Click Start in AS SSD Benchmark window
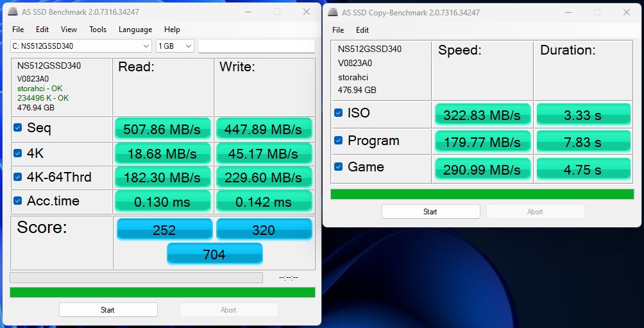The height and width of the screenshot is (328, 644). (x=108, y=310)
